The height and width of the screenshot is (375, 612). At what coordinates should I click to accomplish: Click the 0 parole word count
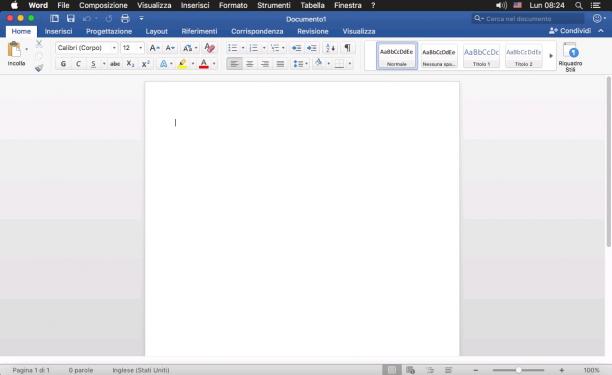[x=81, y=370]
